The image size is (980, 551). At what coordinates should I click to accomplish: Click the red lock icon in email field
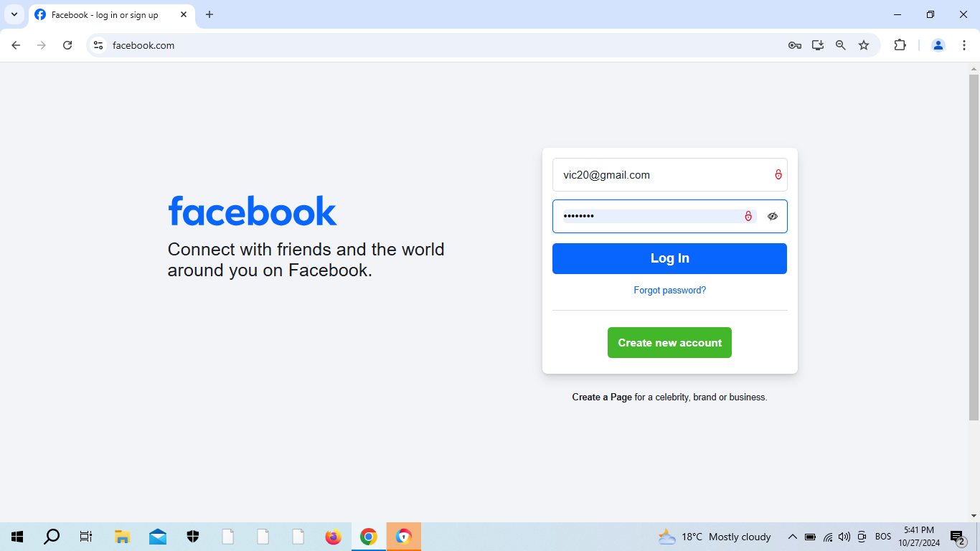click(x=778, y=174)
